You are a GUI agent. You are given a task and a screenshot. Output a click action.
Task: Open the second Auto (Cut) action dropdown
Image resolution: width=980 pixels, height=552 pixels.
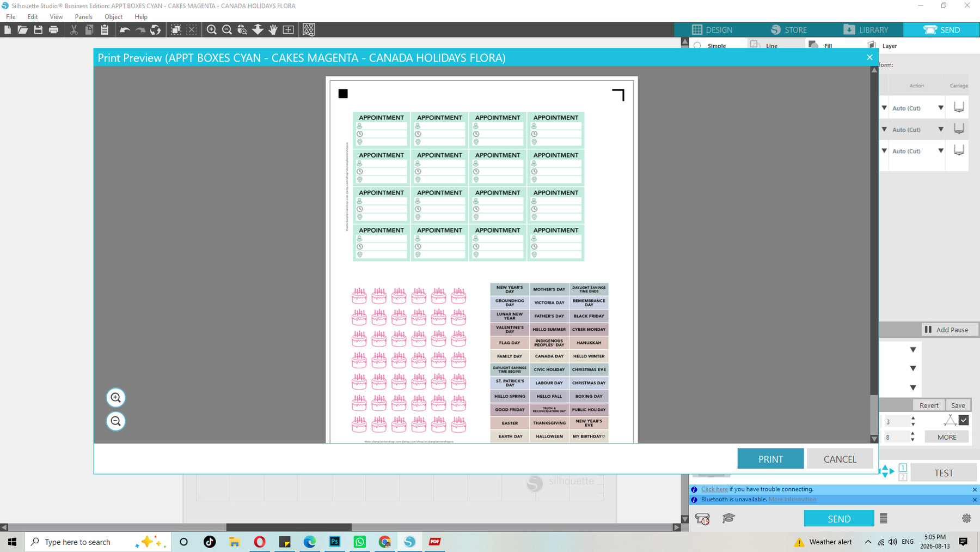[941, 129]
